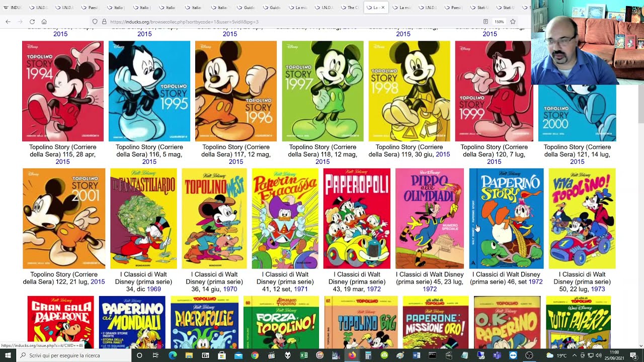Open Paperone Missione Oro cover

pos(435,322)
